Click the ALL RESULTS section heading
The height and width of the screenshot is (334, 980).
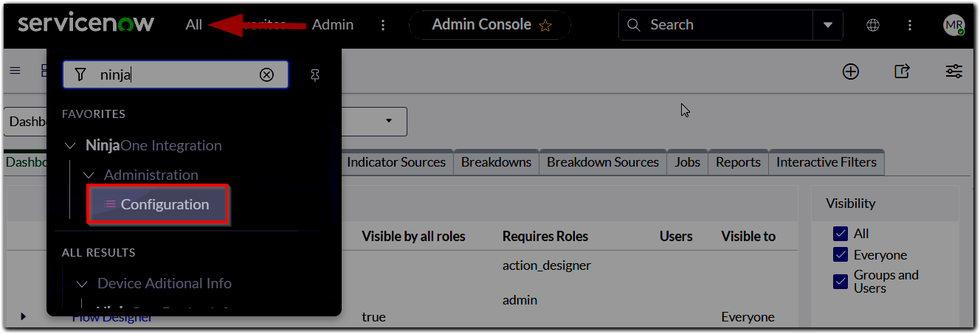(x=99, y=252)
